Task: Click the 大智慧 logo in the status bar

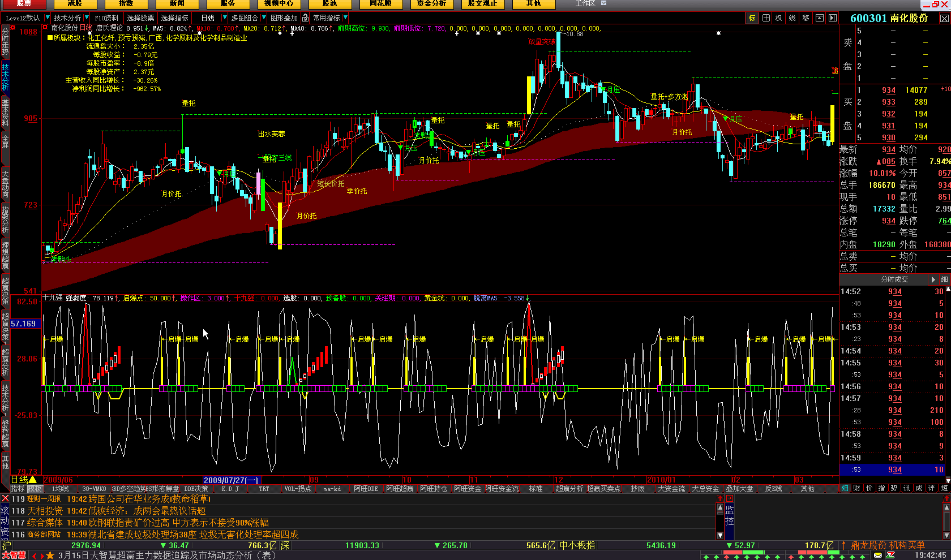Action: 14,555
